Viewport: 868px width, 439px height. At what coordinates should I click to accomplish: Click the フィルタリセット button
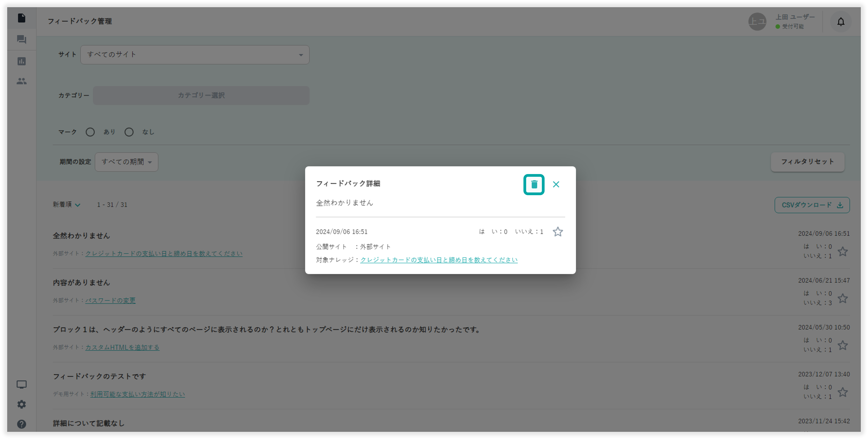(807, 162)
